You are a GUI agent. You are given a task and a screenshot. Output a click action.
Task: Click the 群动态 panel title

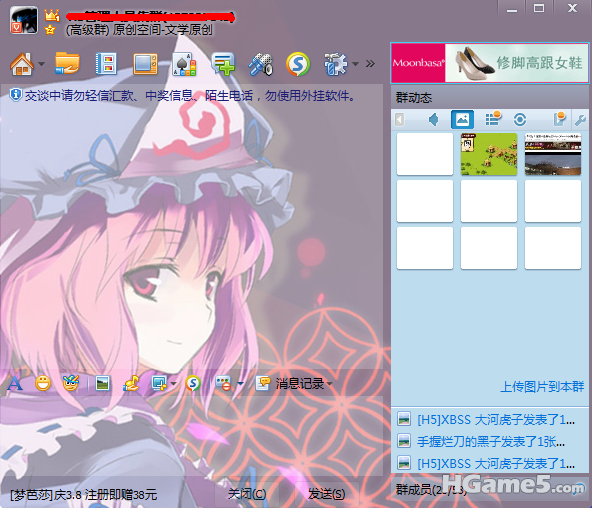point(414,98)
